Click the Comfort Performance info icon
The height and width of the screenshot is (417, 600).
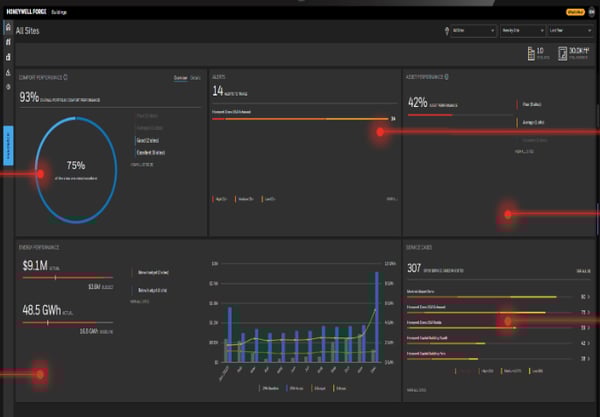click(x=66, y=77)
